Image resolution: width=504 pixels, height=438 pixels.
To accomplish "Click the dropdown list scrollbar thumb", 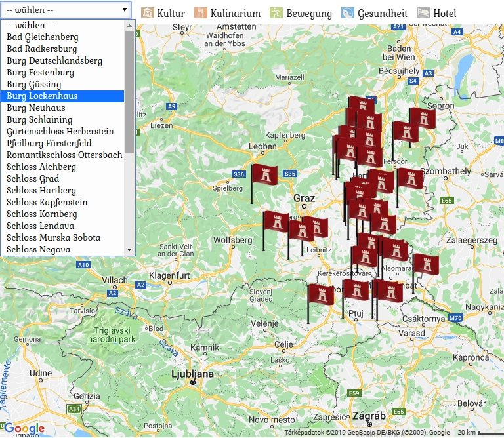I will [129, 92].
